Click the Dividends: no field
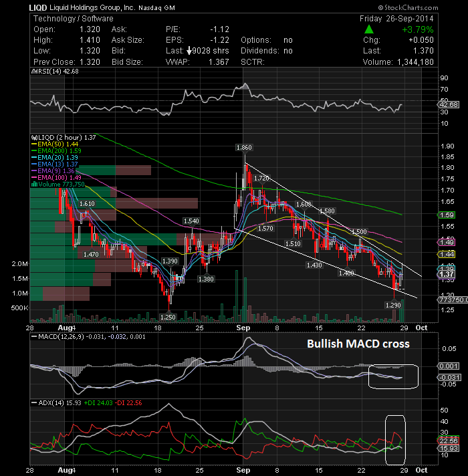The image size is (468, 476). point(267,51)
